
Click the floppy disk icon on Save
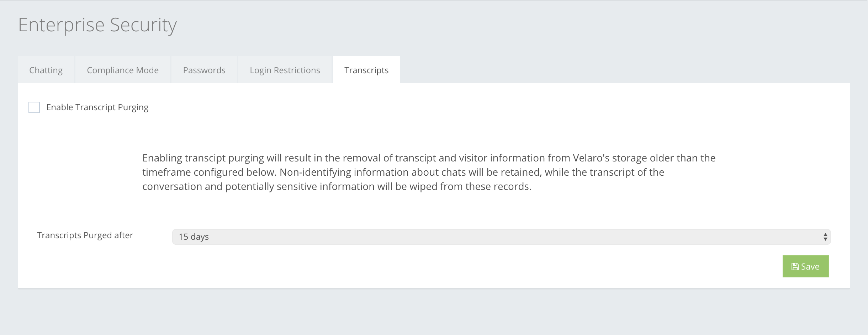point(795,267)
